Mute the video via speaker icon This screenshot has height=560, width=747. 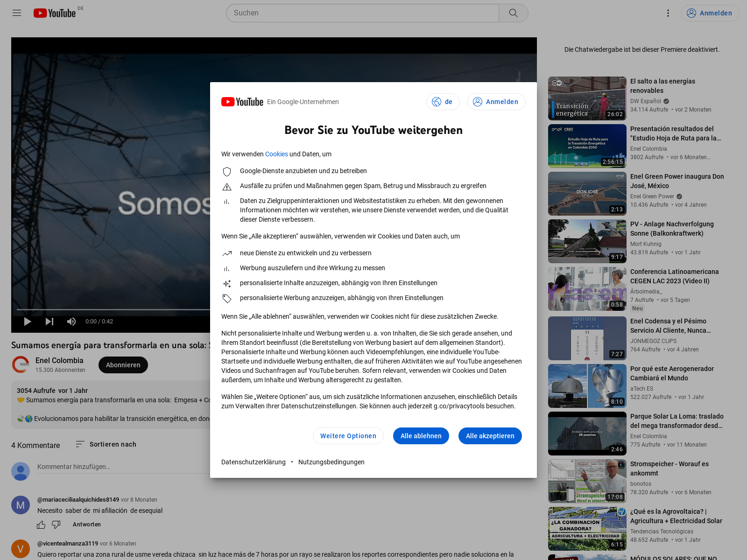(71, 322)
